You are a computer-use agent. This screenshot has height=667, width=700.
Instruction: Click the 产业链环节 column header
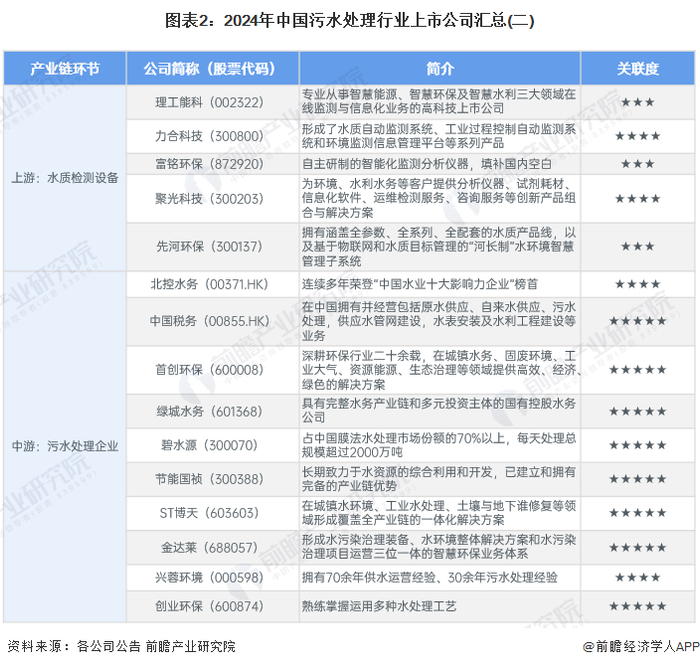(65, 68)
